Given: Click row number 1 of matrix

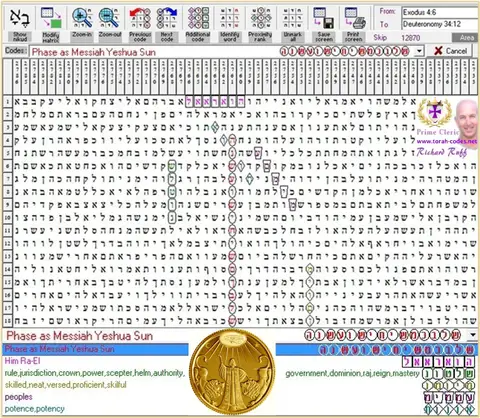Looking at the screenshot, I should pyautogui.click(x=7, y=102).
